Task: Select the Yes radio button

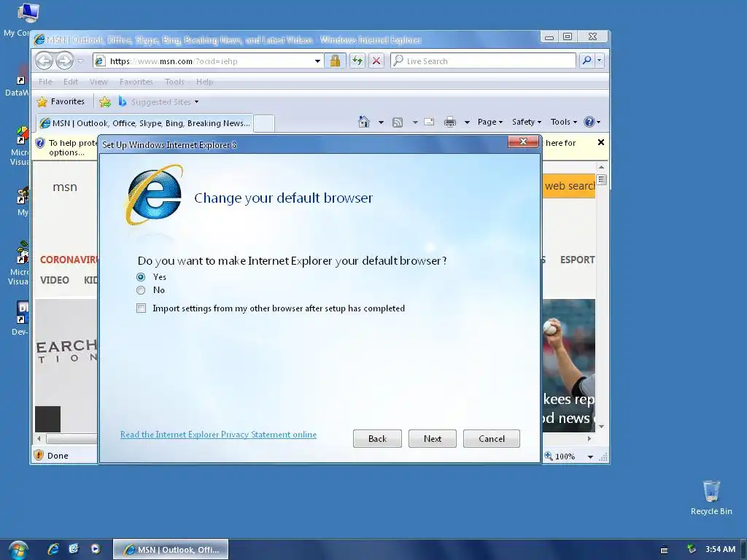Action: (x=141, y=277)
